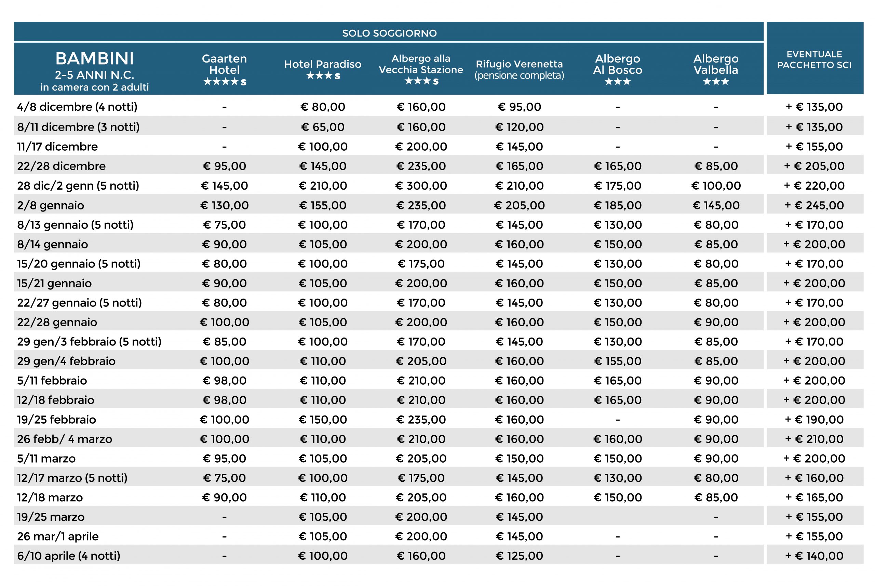Click Gaarten Hotel € 75,00 for 8/13 gennaio

(x=224, y=225)
